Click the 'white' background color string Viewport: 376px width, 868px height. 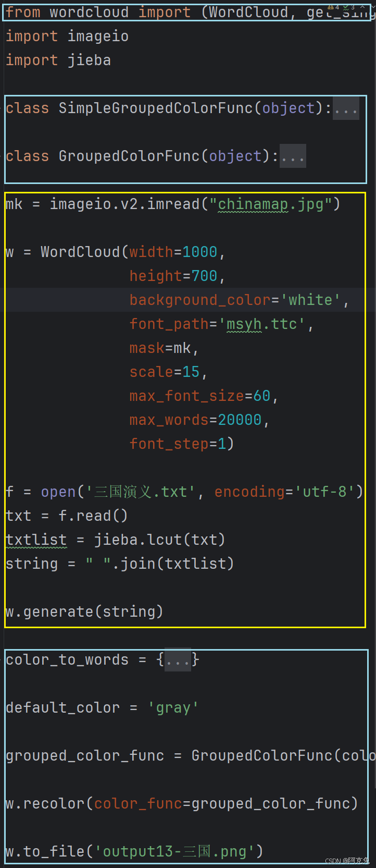click(x=310, y=300)
